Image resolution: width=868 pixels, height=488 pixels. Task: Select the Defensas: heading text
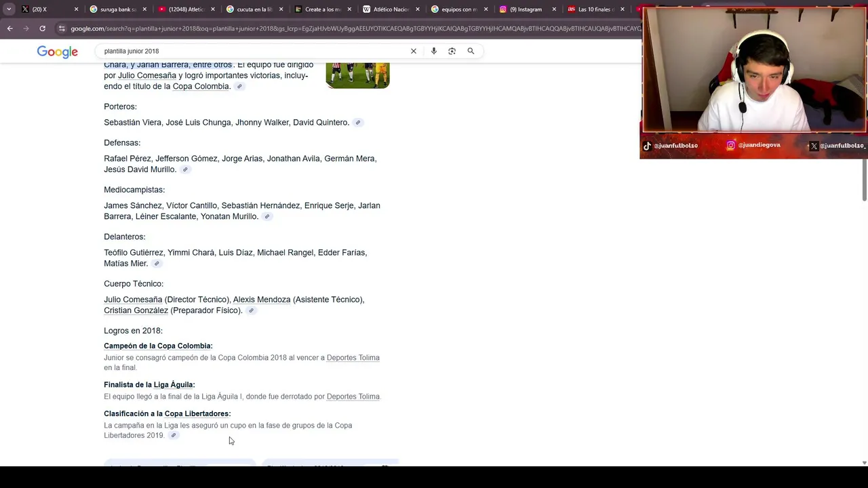click(x=122, y=143)
